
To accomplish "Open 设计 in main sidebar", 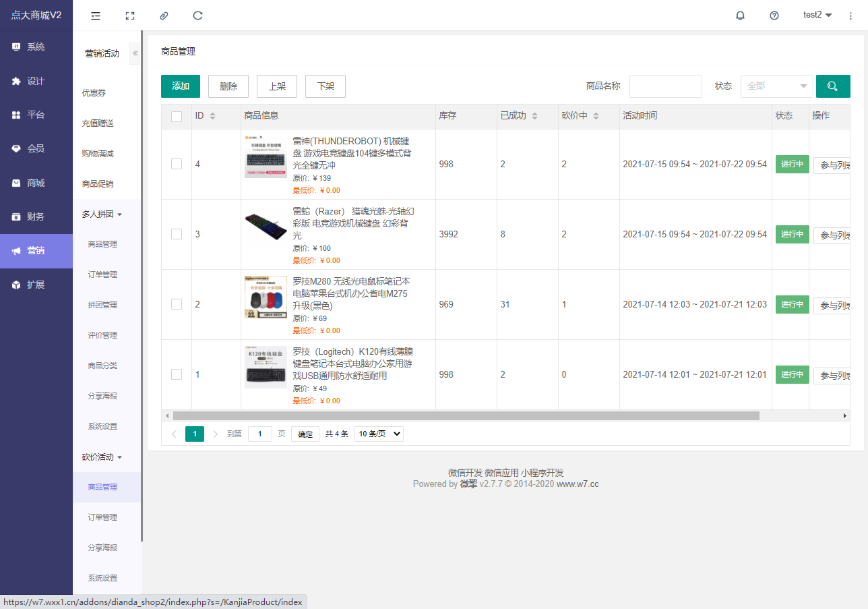I will [x=36, y=81].
